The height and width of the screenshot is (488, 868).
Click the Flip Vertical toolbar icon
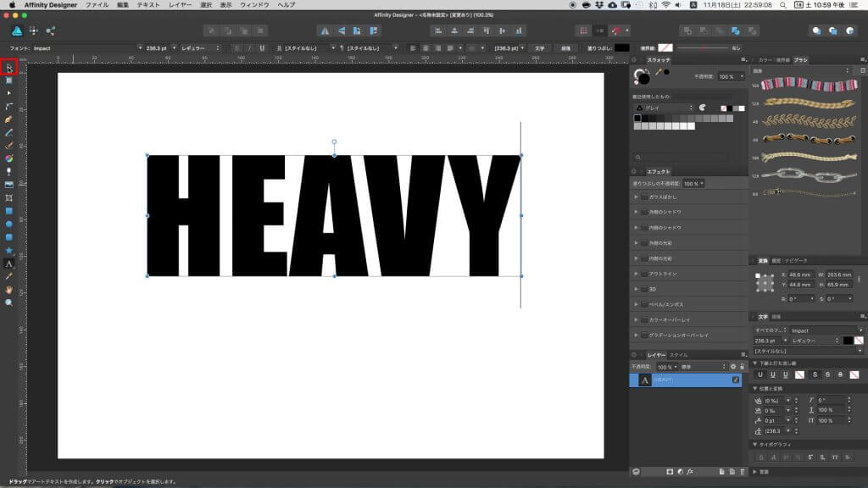tap(341, 31)
